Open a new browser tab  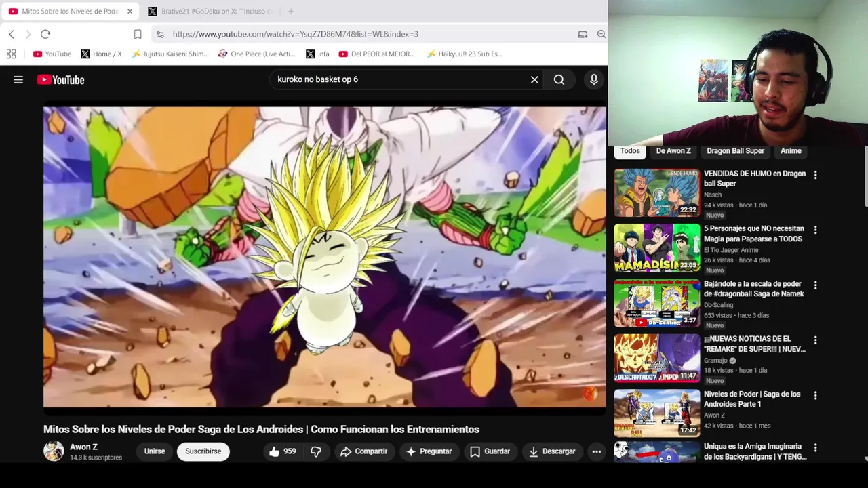[x=290, y=12]
